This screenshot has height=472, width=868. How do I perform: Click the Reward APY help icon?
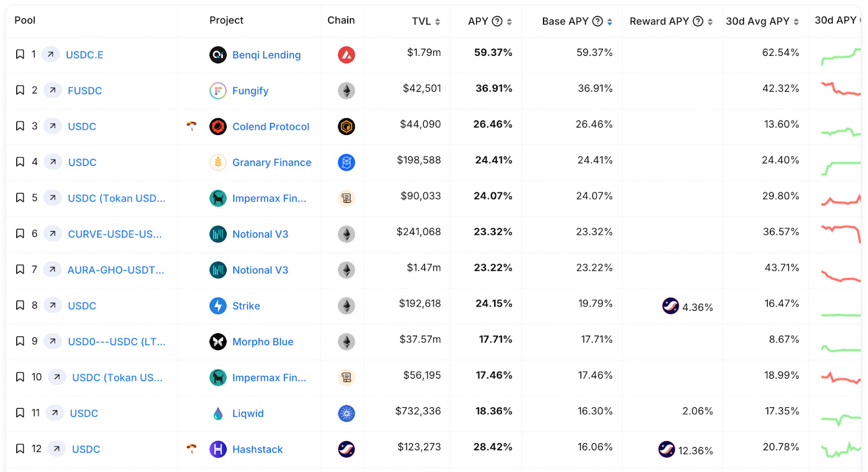click(698, 21)
